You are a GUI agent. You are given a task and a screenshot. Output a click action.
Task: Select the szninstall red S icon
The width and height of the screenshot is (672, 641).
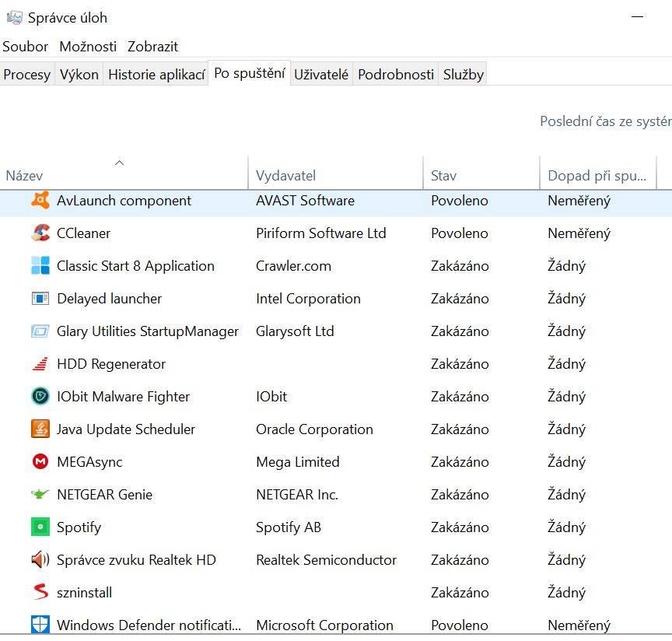pyautogui.click(x=40, y=592)
